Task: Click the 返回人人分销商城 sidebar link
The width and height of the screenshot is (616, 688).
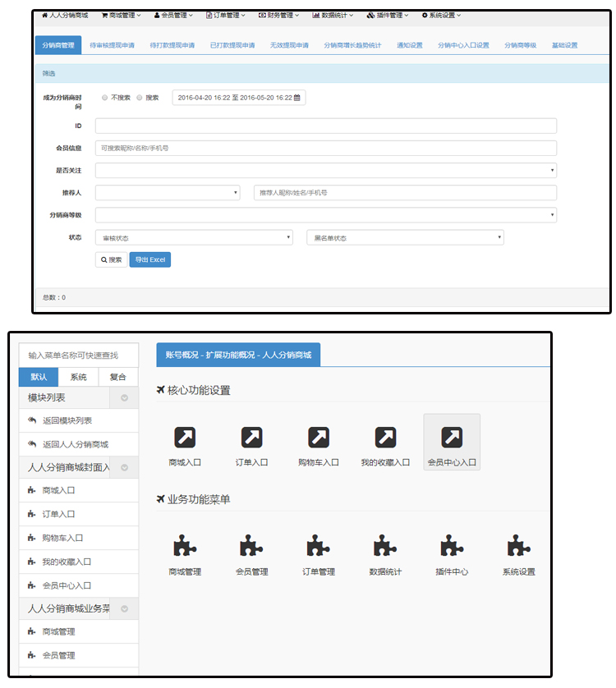Action: point(79,444)
